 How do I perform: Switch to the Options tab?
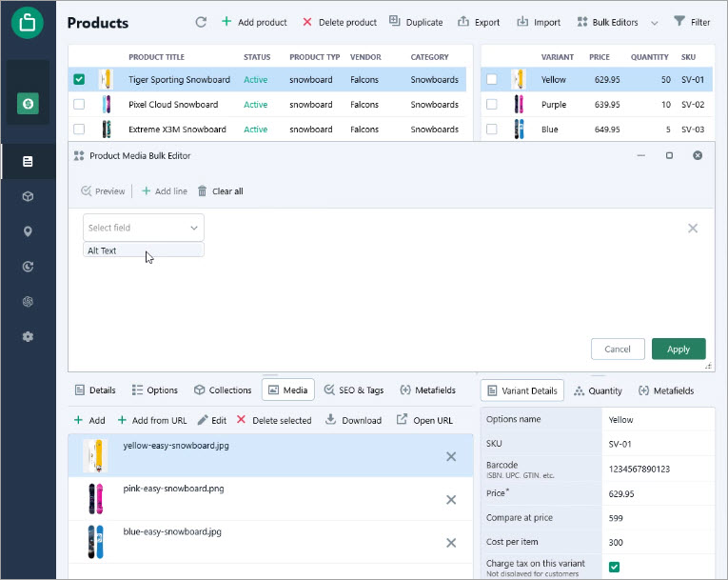154,390
